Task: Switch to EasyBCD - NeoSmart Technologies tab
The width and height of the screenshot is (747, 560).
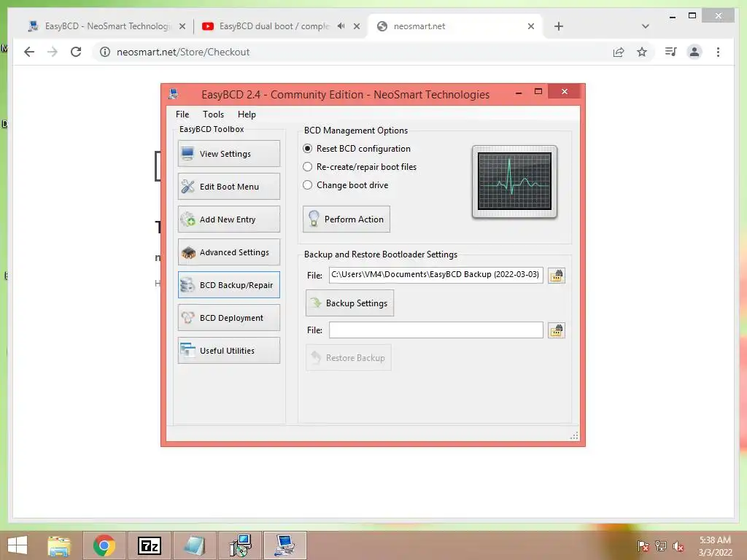Action: click(x=107, y=26)
